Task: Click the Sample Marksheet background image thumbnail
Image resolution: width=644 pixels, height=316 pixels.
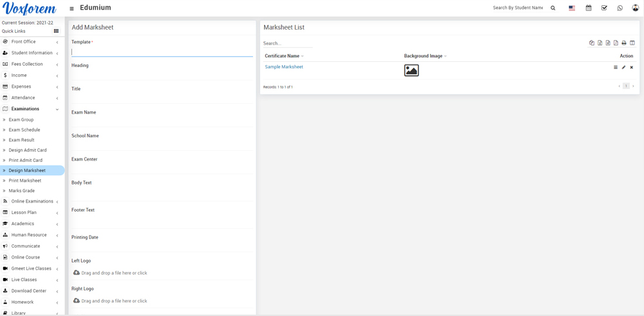Action: pyautogui.click(x=412, y=70)
